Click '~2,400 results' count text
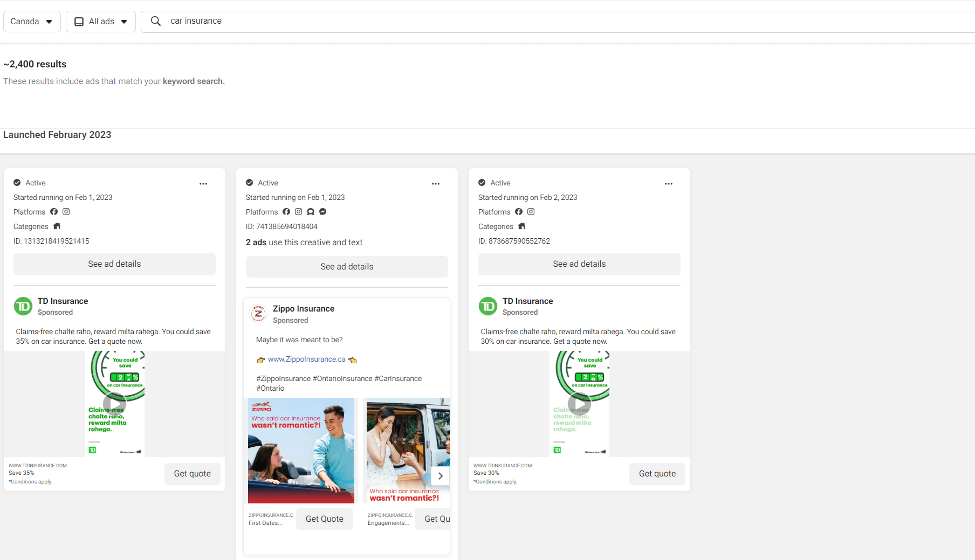Screen dimensions: 975x560 tap(35, 64)
